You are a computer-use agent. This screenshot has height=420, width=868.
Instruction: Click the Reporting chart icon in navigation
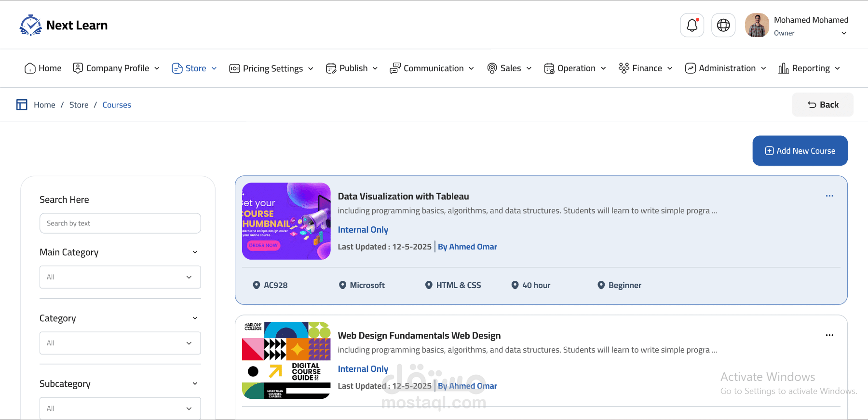pos(784,68)
